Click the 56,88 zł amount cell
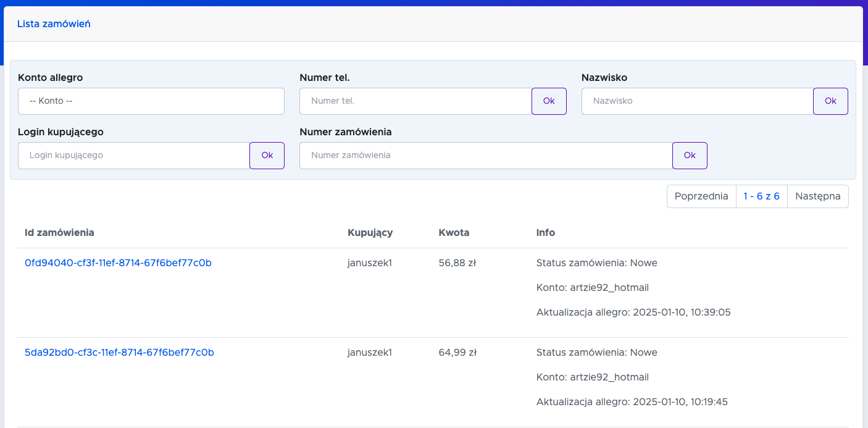The width and height of the screenshot is (868, 428). tap(457, 263)
